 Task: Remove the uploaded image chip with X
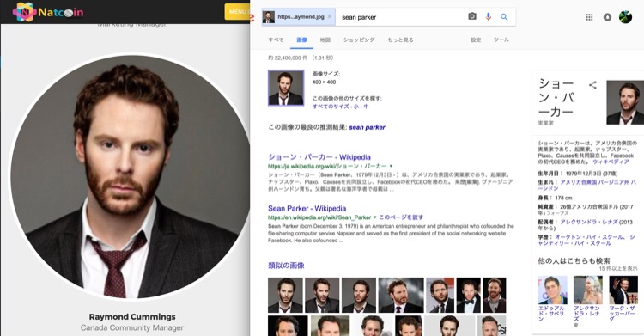pyautogui.click(x=330, y=17)
